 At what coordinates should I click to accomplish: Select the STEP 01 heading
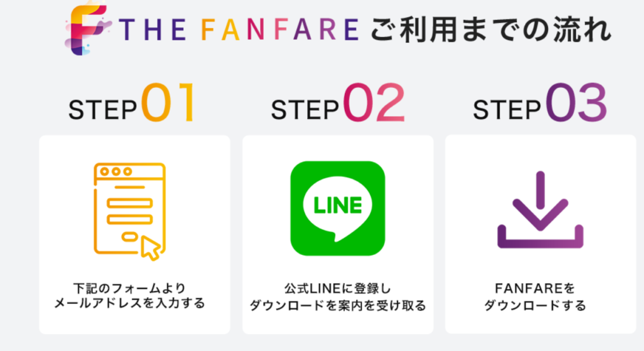pos(133,103)
